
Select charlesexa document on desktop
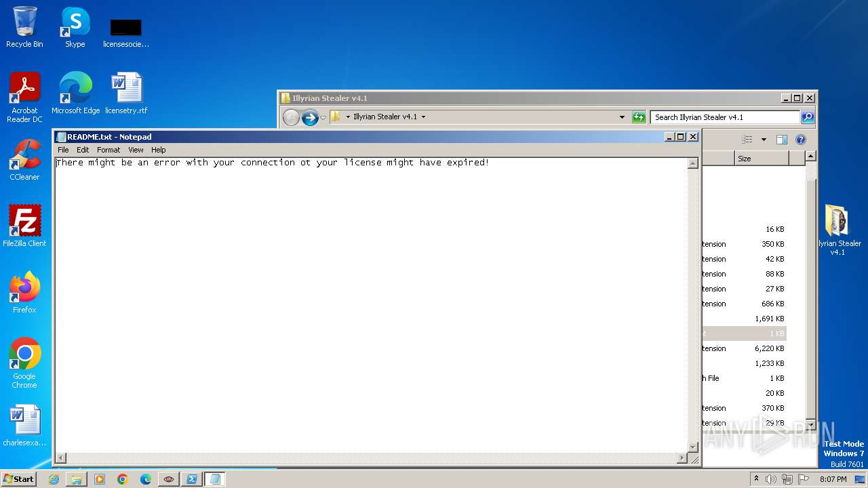(x=24, y=426)
